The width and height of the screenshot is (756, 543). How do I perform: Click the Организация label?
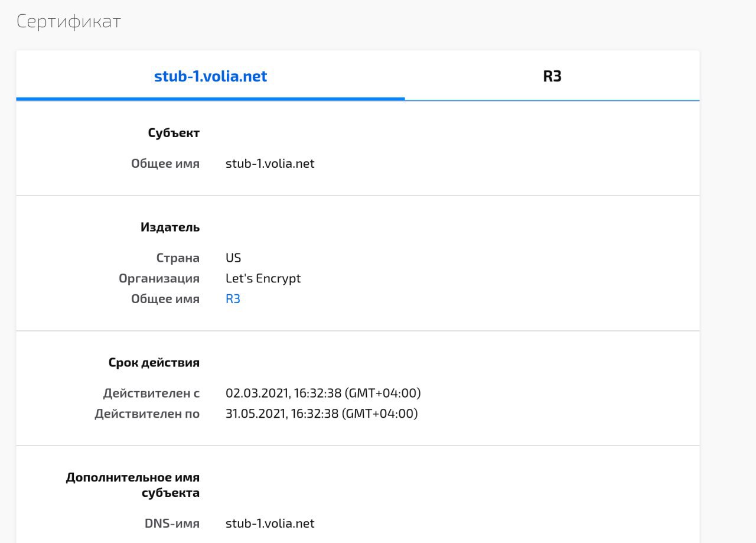coord(159,278)
